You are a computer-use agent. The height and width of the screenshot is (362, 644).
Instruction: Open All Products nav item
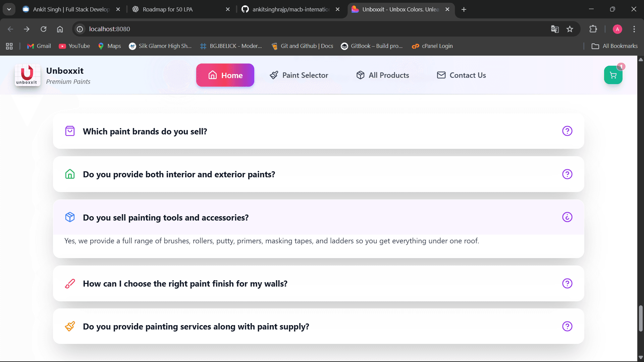click(x=383, y=75)
